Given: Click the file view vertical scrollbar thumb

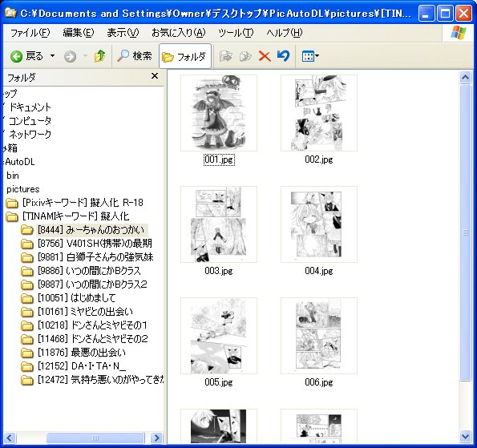Looking at the screenshot, I should pos(465,232).
